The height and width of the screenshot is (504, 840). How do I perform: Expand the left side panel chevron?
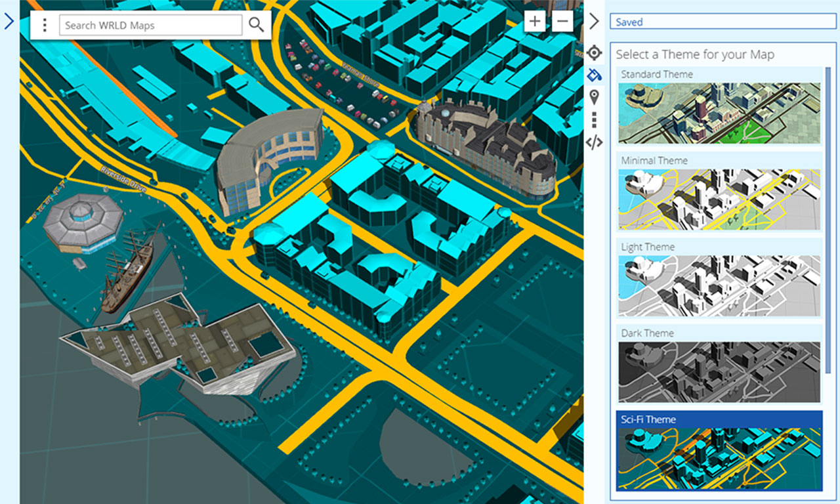coord(9,22)
